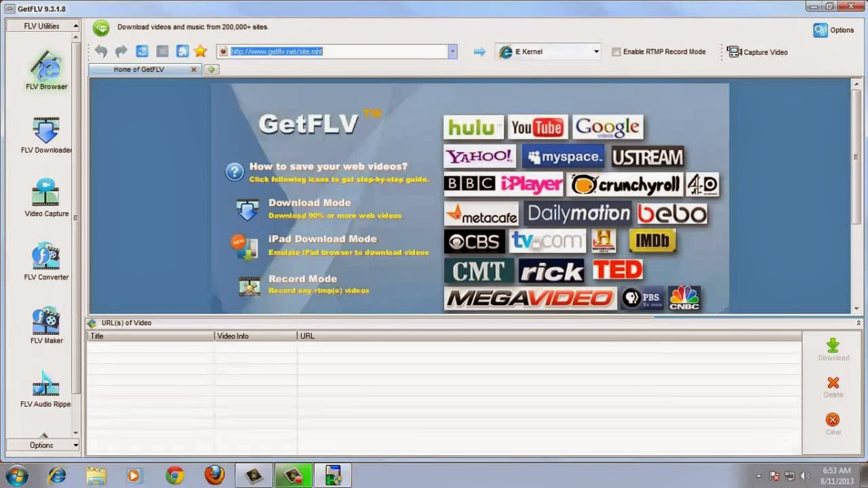Sort by URL column header
Screen dimensions: 868x488
(549, 335)
